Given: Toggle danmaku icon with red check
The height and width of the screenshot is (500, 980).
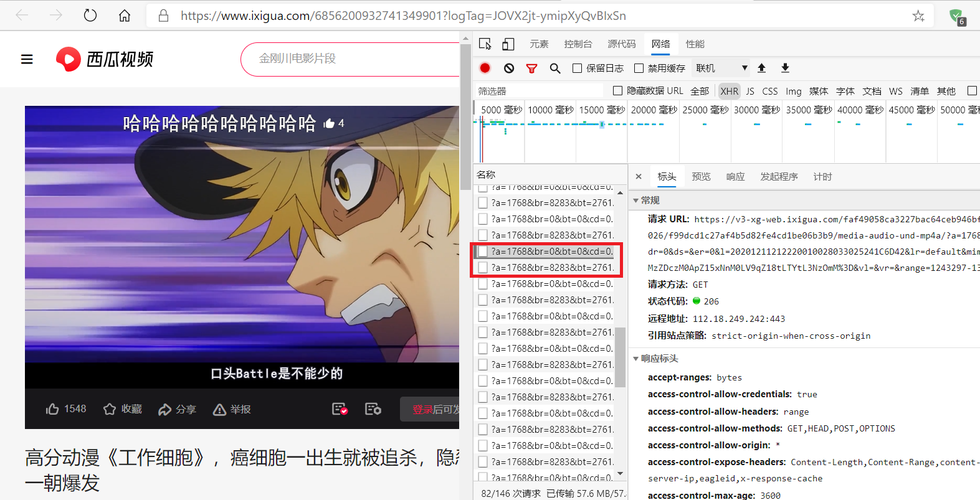Looking at the screenshot, I should [340, 409].
